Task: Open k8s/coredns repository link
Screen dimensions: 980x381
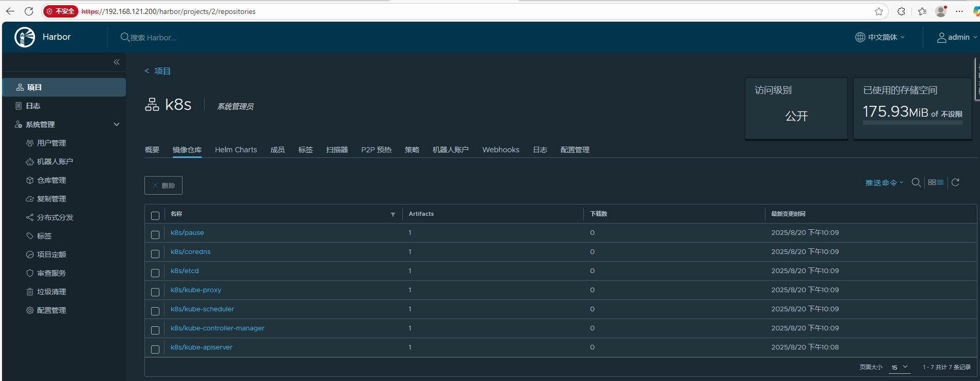Action: [190, 252]
